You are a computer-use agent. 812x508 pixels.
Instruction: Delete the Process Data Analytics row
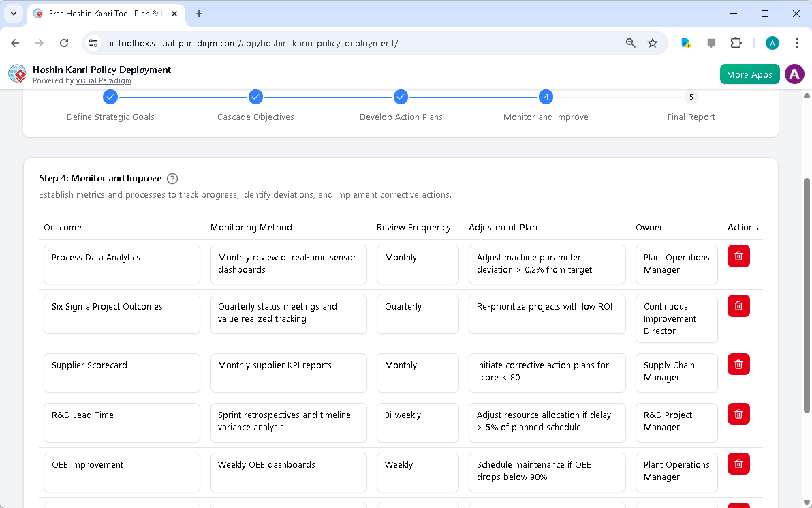pos(738,256)
